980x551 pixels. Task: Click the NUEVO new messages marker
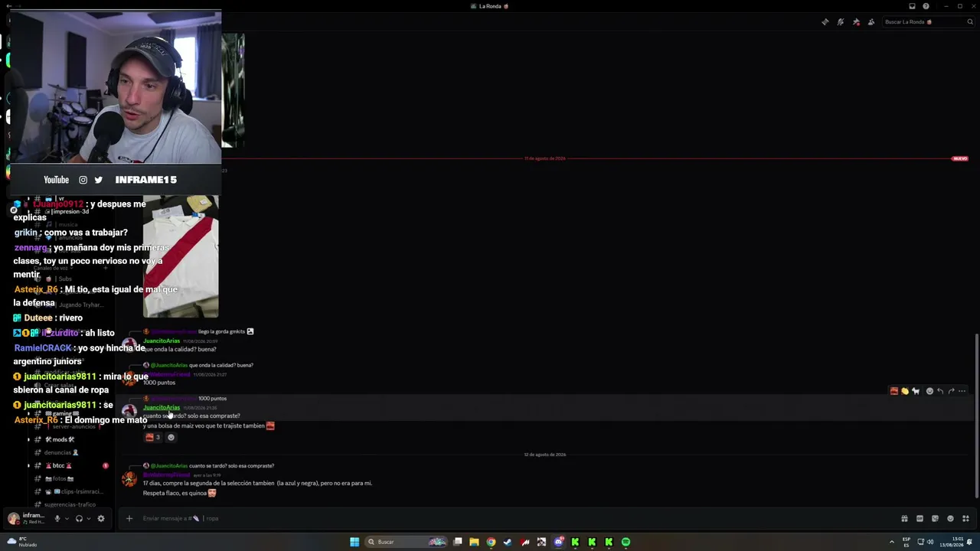click(x=959, y=158)
